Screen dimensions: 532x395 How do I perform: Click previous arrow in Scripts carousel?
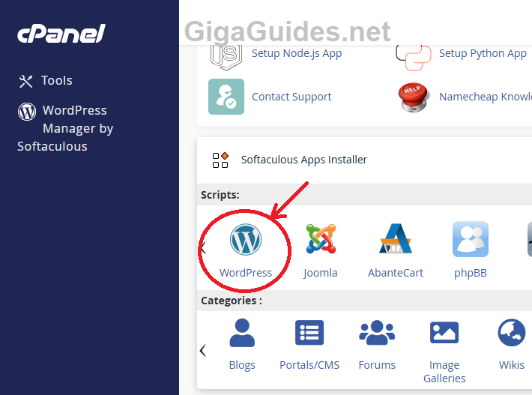coord(204,248)
